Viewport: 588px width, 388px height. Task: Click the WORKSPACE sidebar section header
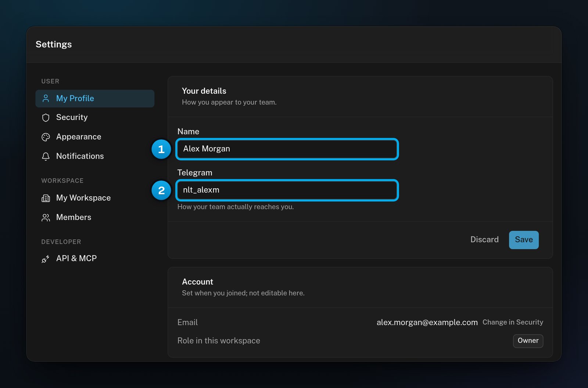(62, 181)
